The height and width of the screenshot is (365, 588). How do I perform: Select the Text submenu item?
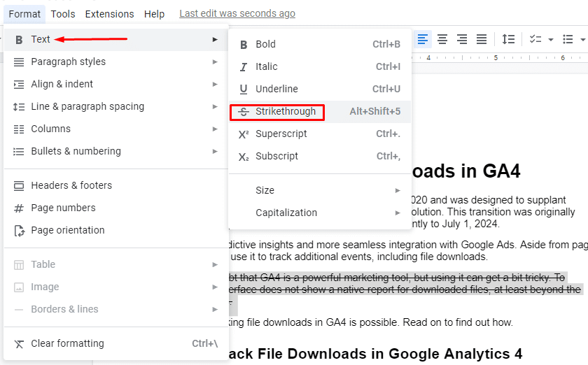coord(116,39)
